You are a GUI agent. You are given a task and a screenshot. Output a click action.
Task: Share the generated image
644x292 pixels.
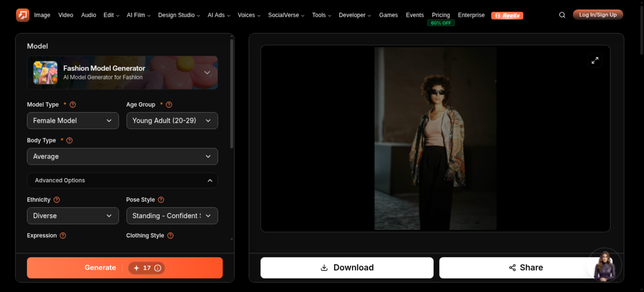coord(526,268)
